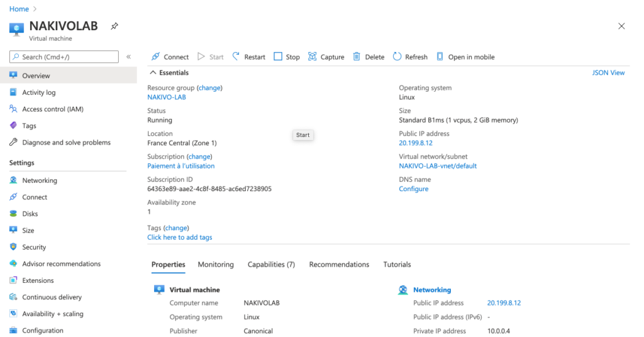Open the JSON View link
Image resolution: width=644 pixels, height=337 pixels.
pos(608,73)
